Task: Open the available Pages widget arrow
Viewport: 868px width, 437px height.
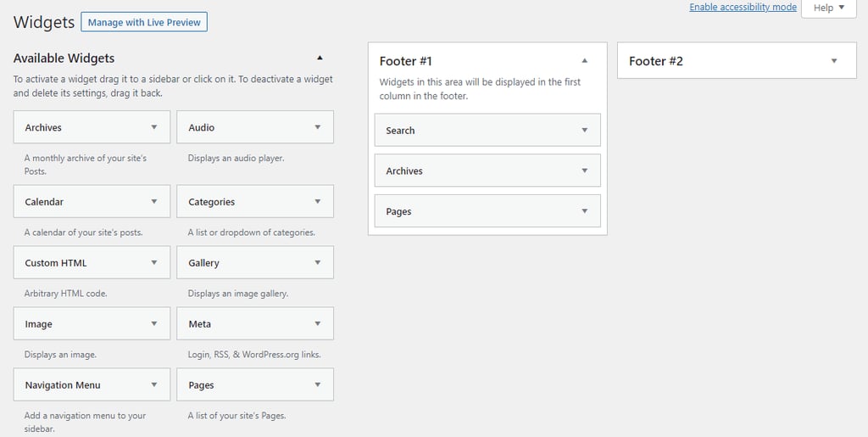Action: [x=318, y=384]
